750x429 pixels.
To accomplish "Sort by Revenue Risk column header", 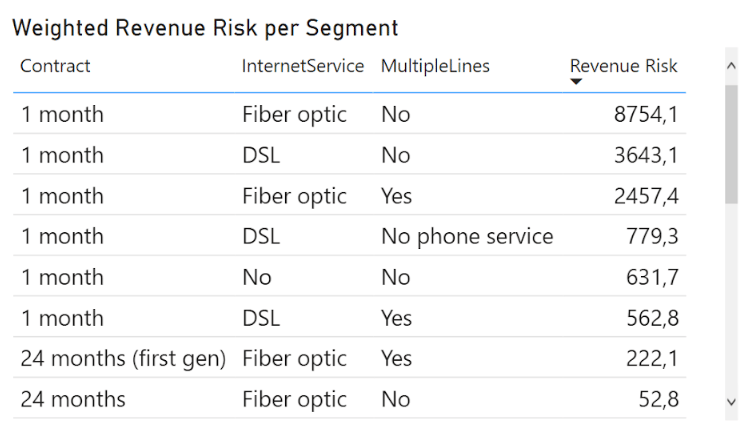I will point(623,66).
